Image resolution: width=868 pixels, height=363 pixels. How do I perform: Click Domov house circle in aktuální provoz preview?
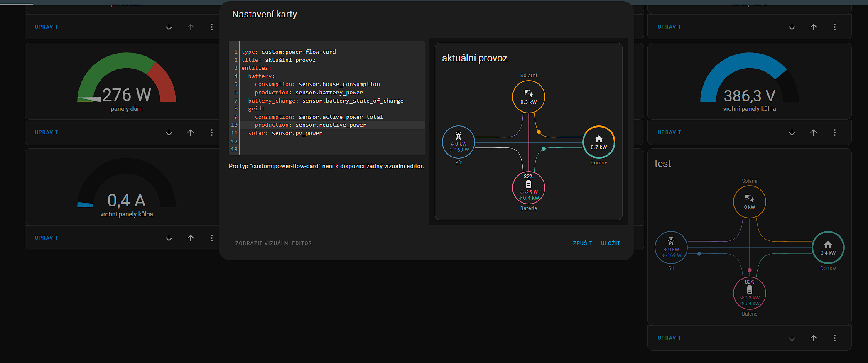[x=599, y=142]
